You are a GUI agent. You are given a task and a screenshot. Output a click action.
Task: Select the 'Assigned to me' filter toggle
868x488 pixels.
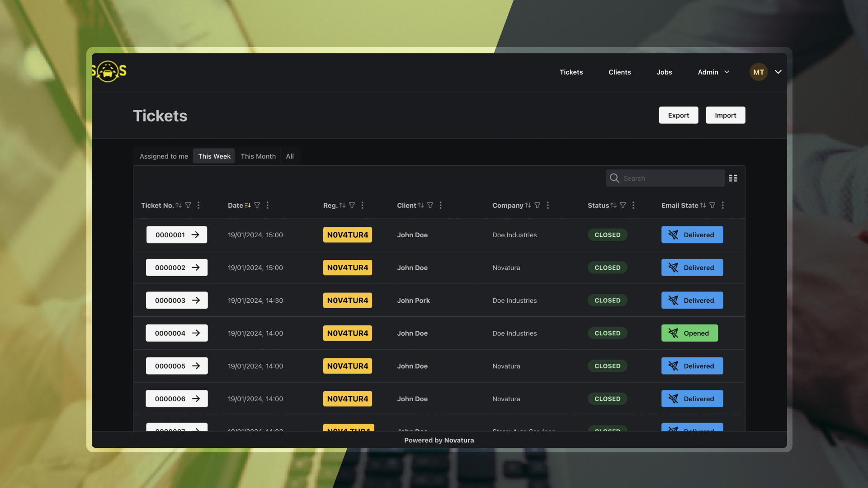(x=164, y=156)
